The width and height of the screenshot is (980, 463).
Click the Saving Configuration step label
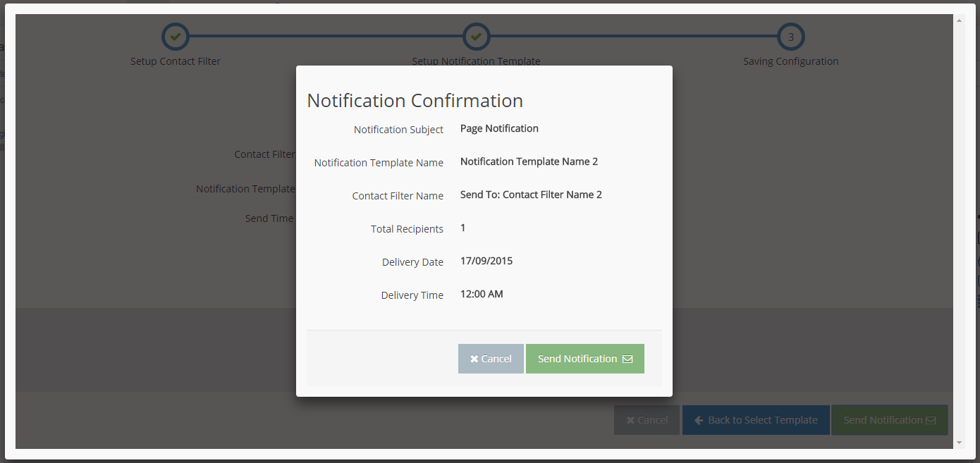(x=790, y=61)
